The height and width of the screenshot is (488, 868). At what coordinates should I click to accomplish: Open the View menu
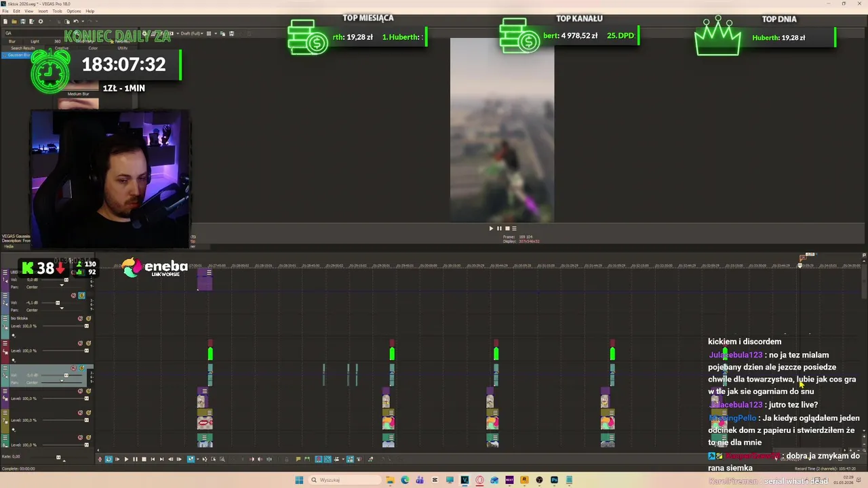coord(29,11)
